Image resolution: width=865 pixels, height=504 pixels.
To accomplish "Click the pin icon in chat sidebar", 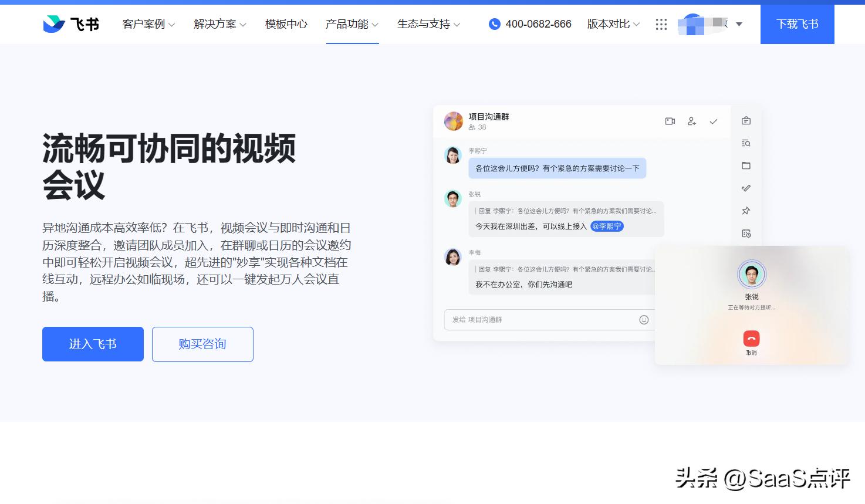I will pyautogui.click(x=746, y=211).
